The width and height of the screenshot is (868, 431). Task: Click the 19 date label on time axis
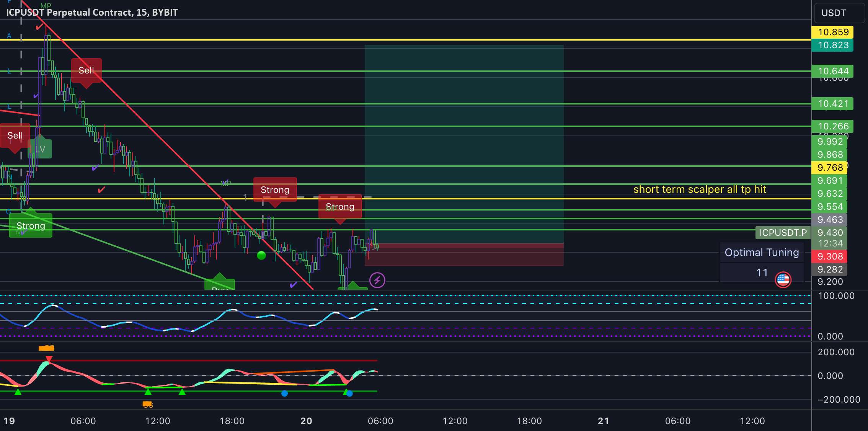pyautogui.click(x=9, y=421)
